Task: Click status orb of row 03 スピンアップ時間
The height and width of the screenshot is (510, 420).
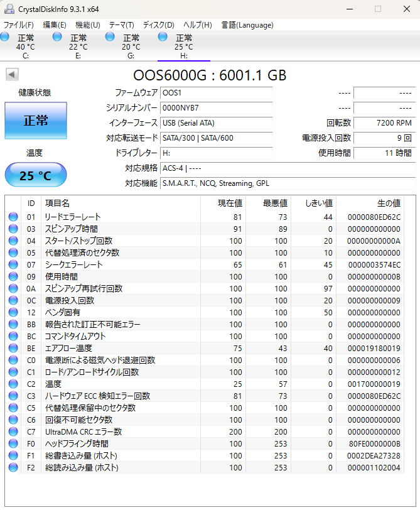Action: tap(13, 229)
